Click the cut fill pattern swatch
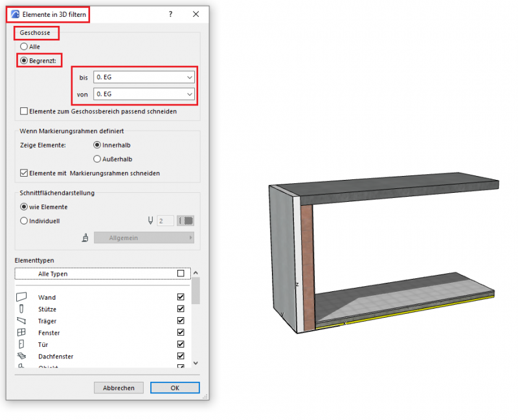The image size is (518, 420). coord(186,221)
